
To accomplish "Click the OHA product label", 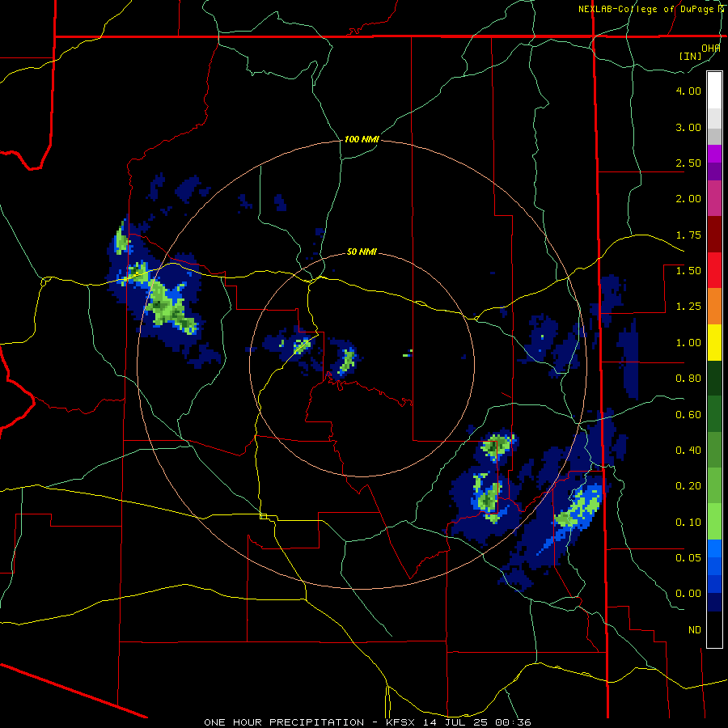I will 711,49.
